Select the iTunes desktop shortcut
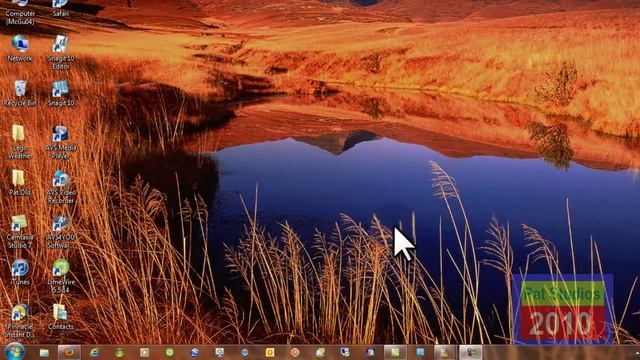This screenshot has height=360, width=640. (20, 272)
